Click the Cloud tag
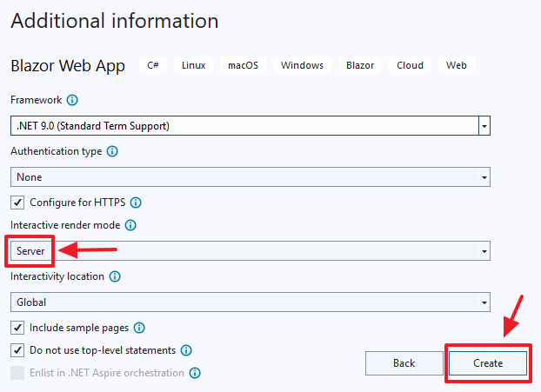This screenshot has width=541, height=392. pyautogui.click(x=410, y=65)
